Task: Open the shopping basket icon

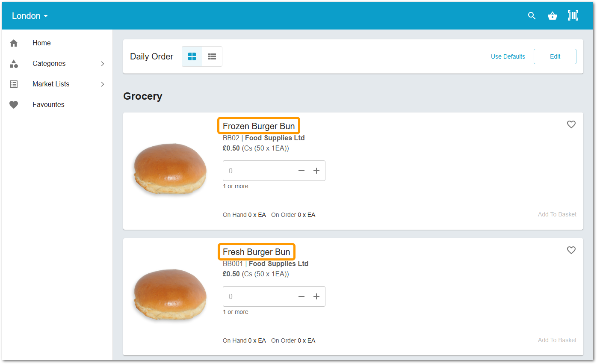Action: pos(552,16)
